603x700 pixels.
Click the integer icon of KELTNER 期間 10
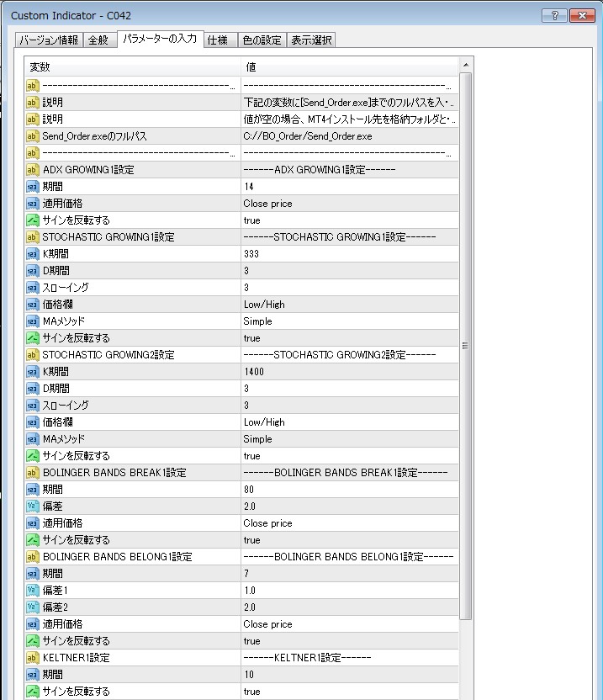point(32,675)
